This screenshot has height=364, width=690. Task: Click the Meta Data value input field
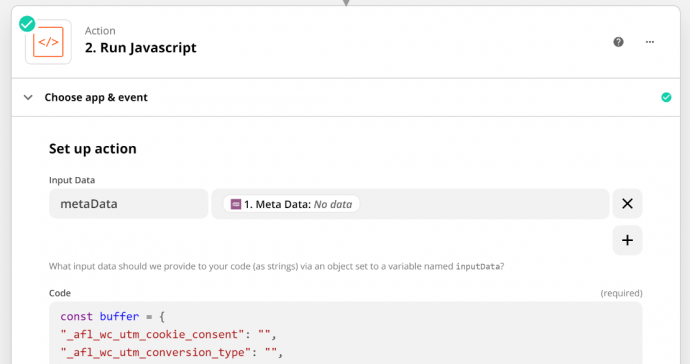(x=410, y=204)
